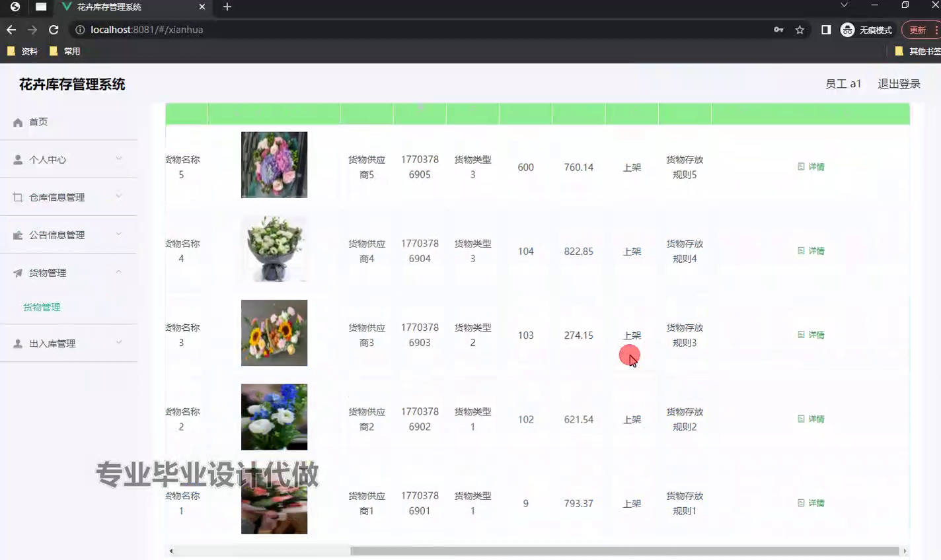
Task: Click the 货物存放规则1 cell
Action: 685,503
